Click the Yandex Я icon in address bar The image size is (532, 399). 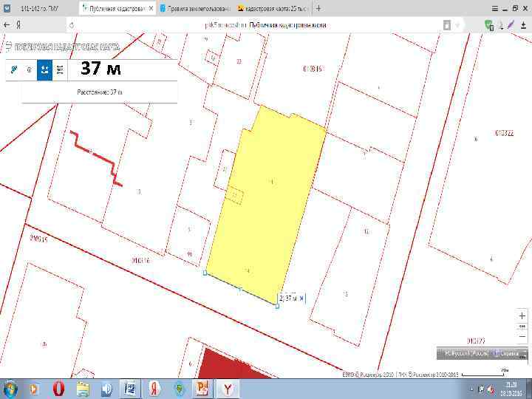[x=18, y=25]
